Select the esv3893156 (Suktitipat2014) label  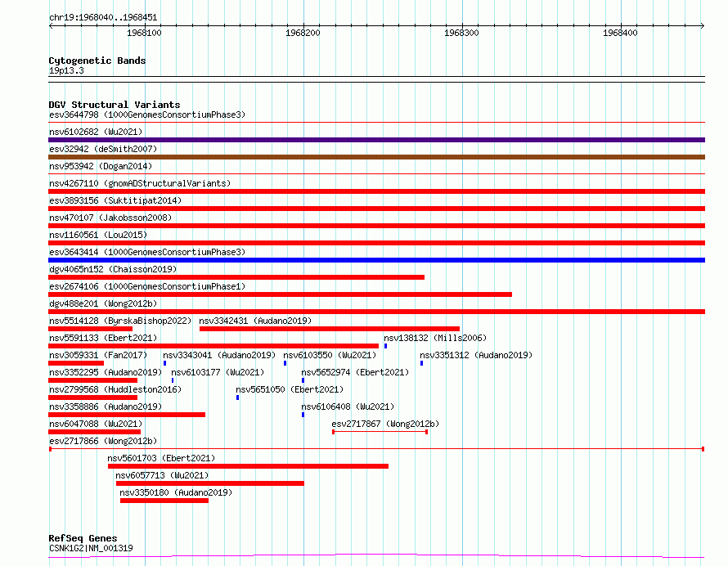pos(115,200)
